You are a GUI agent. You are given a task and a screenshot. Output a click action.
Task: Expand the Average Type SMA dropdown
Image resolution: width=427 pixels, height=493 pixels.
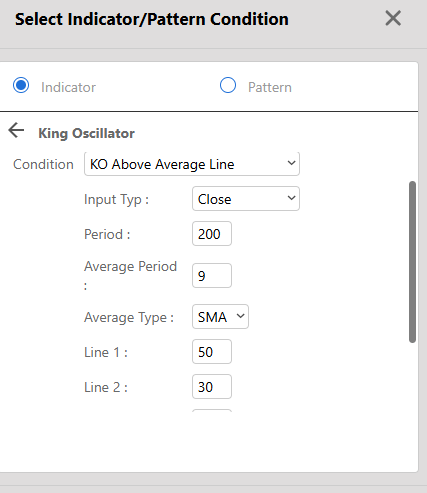pyautogui.click(x=220, y=317)
